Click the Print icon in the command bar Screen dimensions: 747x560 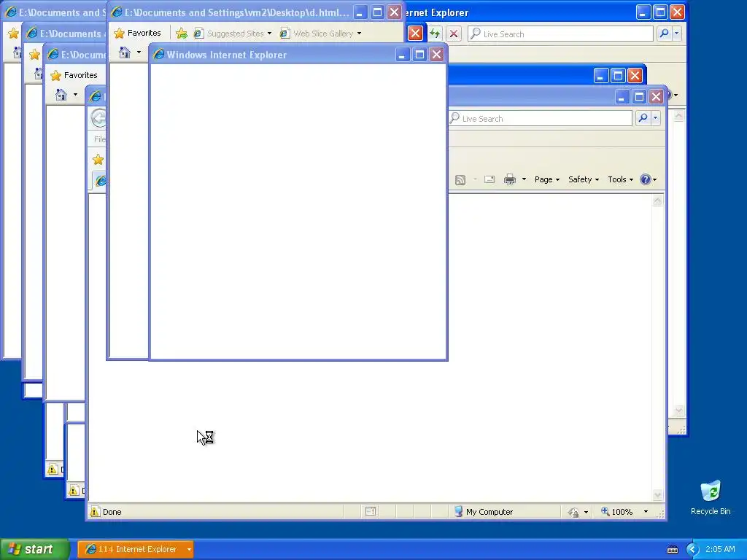click(510, 179)
